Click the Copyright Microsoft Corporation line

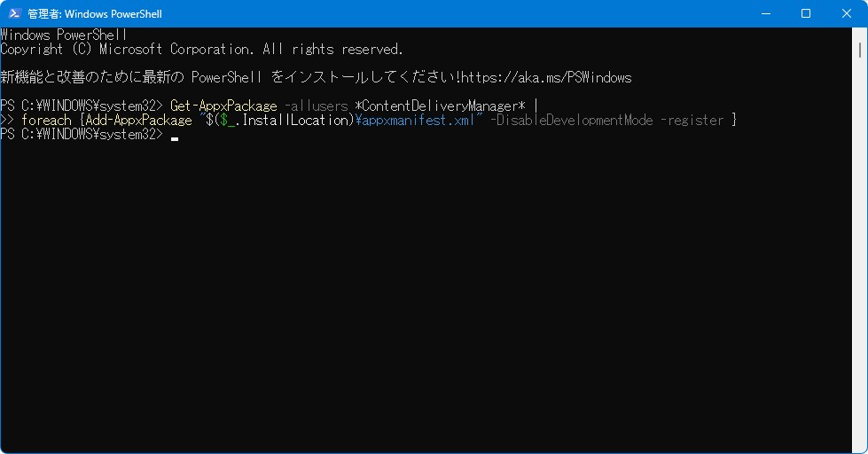coord(201,49)
